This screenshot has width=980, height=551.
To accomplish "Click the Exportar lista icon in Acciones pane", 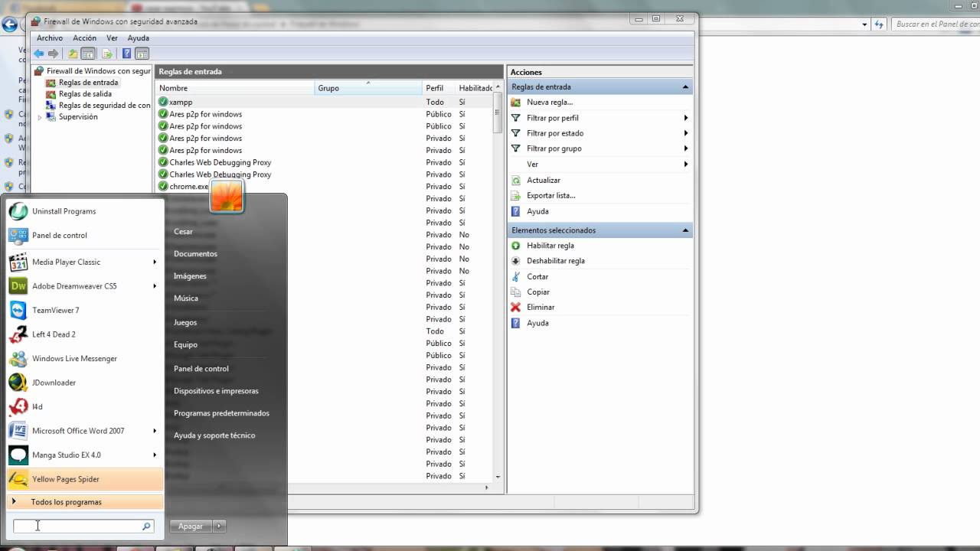I will pos(516,195).
